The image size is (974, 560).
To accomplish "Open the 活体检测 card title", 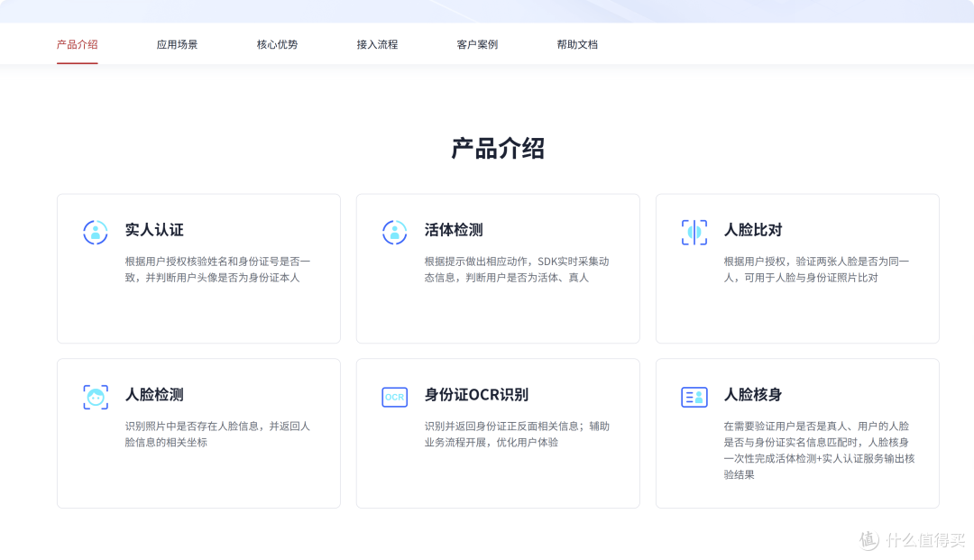I will (x=454, y=230).
